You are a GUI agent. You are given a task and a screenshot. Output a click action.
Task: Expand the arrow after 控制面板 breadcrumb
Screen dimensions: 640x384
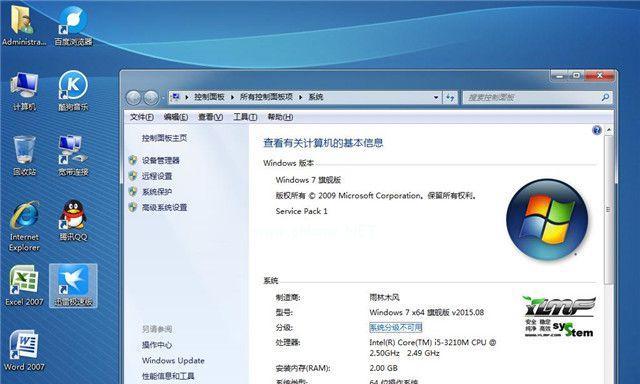click(x=232, y=97)
